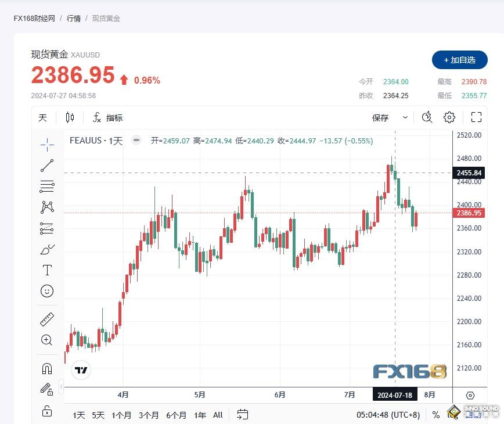The height and width of the screenshot is (424, 504).
Task: Click the 2520.00 price axis label
Action: 469,135
